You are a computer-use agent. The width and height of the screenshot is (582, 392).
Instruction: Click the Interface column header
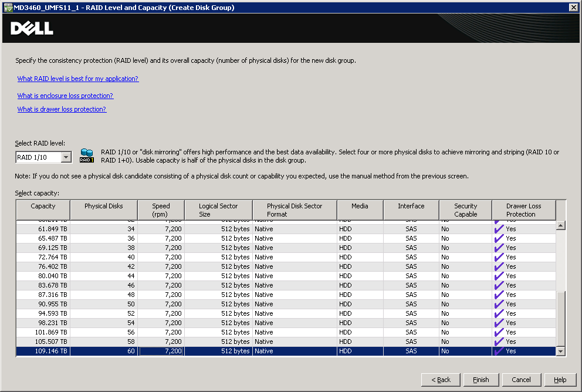click(x=411, y=210)
